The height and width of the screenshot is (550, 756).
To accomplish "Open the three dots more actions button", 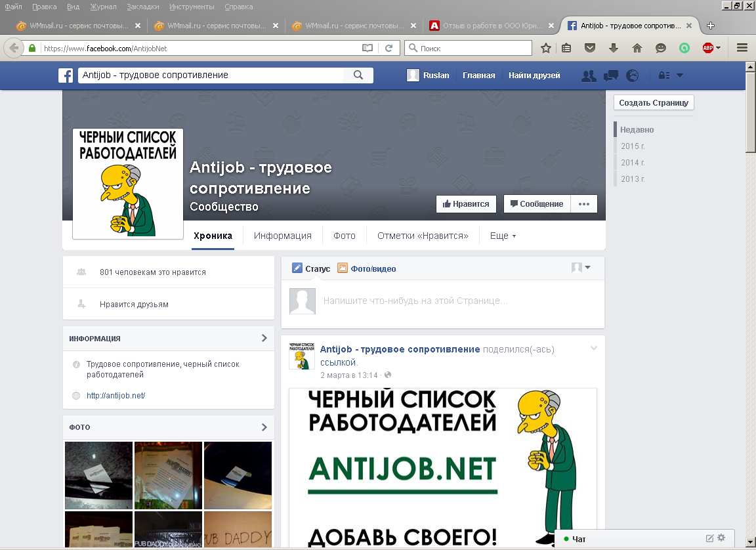I will 584,204.
